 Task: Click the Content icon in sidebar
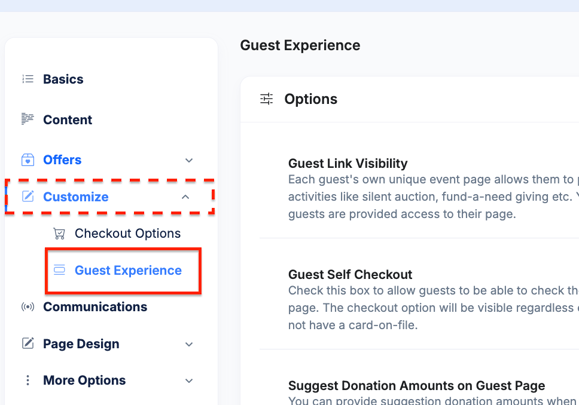(x=28, y=119)
